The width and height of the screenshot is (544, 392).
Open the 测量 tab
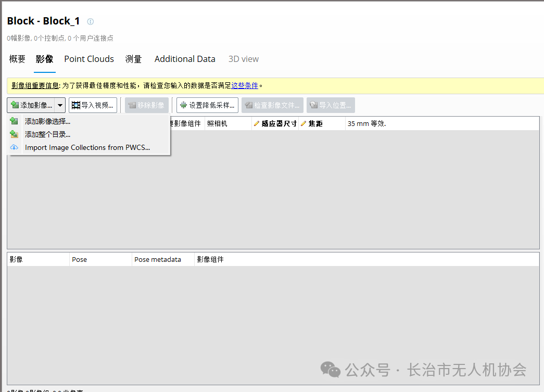(x=134, y=59)
